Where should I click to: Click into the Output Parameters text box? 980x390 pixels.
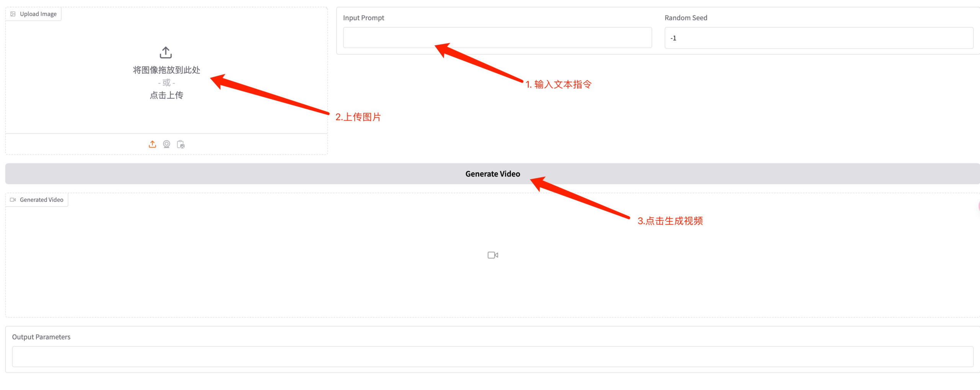tap(492, 356)
